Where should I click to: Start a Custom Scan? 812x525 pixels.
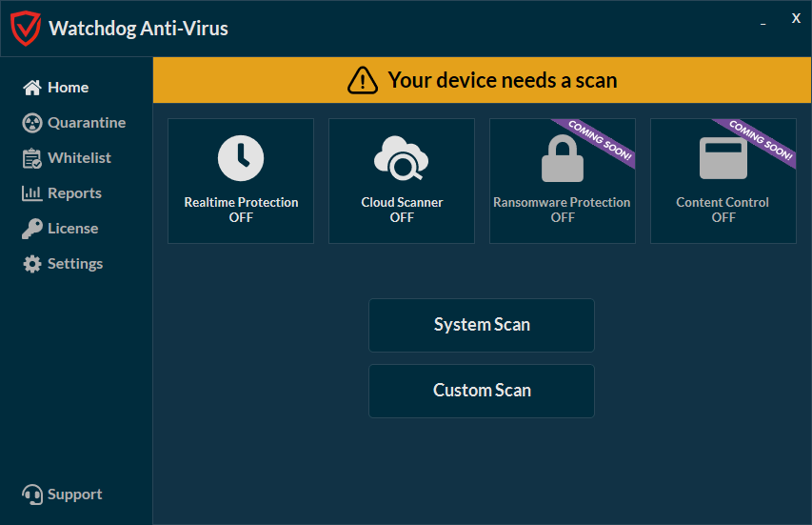tap(482, 391)
